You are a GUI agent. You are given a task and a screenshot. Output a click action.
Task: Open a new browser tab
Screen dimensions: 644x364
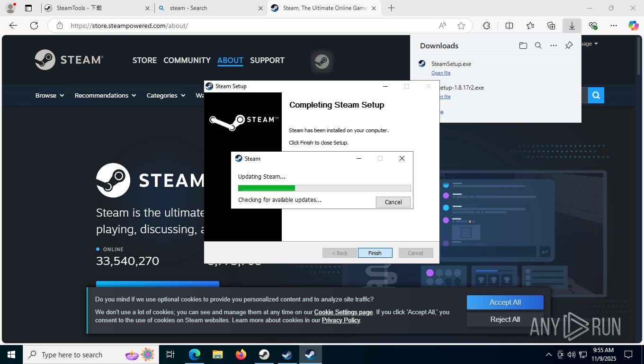[x=391, y=8]
